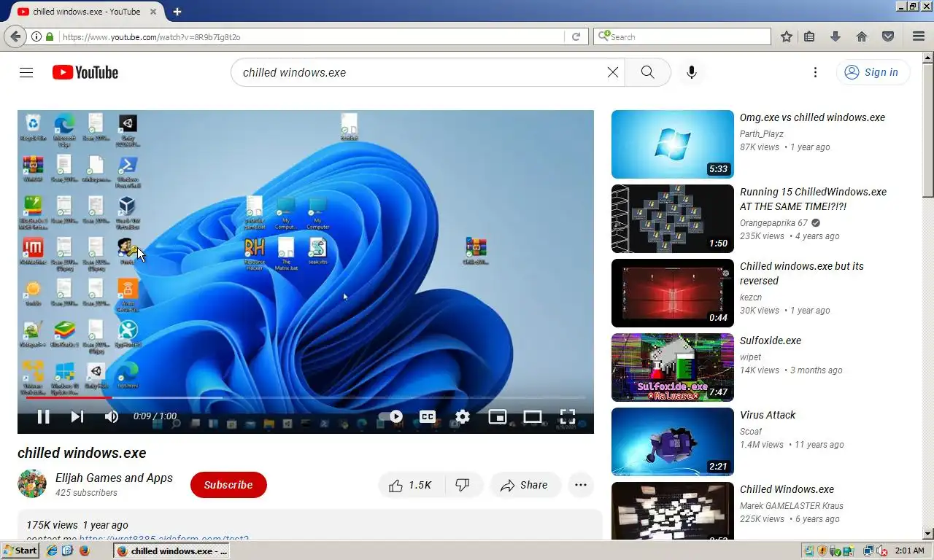This screenshot has width=934, height=560.
Task: Toggle the autoplay switch
Action: click(391, 416)
